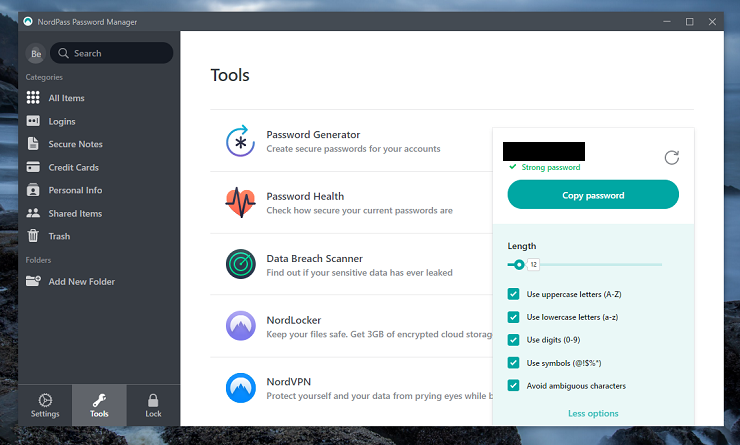Select Shared Items label in sidebar
The image size is (740, 445).
[x=75, y=213]
